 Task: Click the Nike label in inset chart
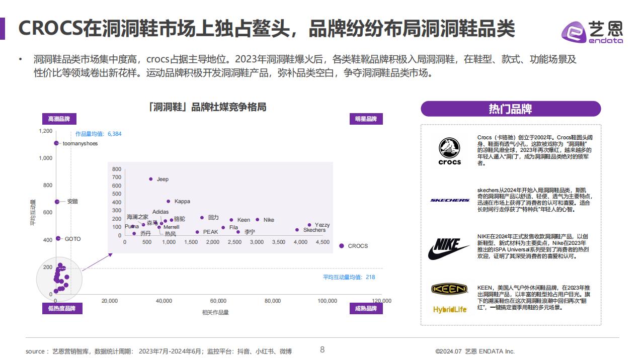pyautogui.click(x=269, y=220)
